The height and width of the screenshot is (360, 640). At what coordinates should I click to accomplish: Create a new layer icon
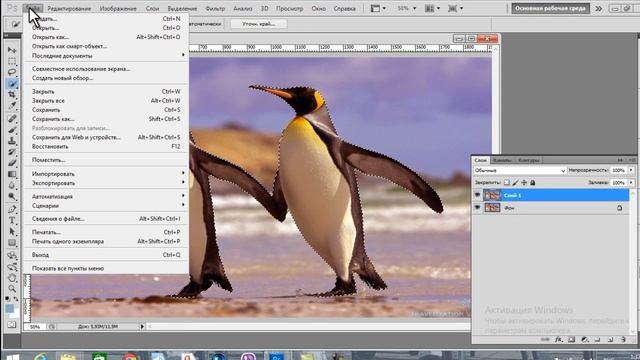[611, 339]
